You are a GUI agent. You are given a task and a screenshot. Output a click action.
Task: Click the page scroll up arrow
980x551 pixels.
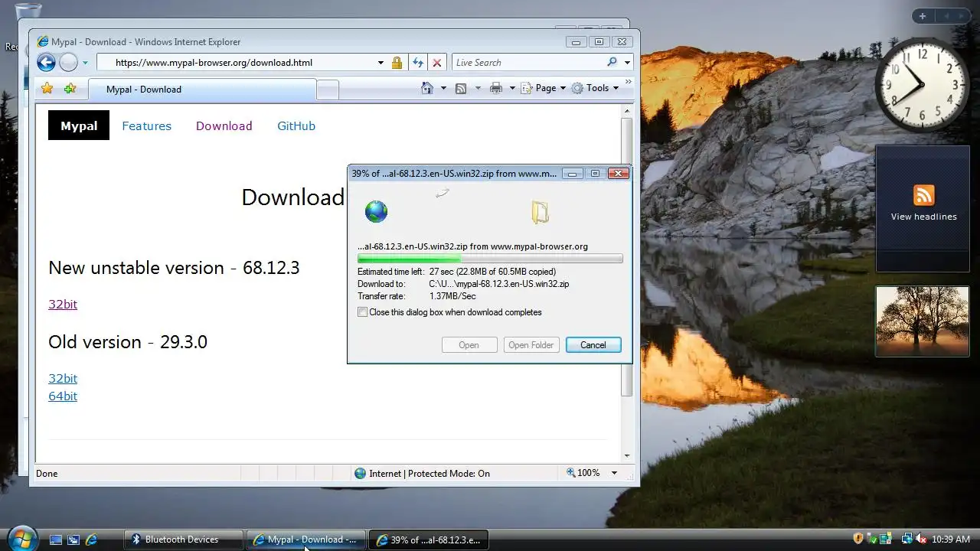pos(627,112)
